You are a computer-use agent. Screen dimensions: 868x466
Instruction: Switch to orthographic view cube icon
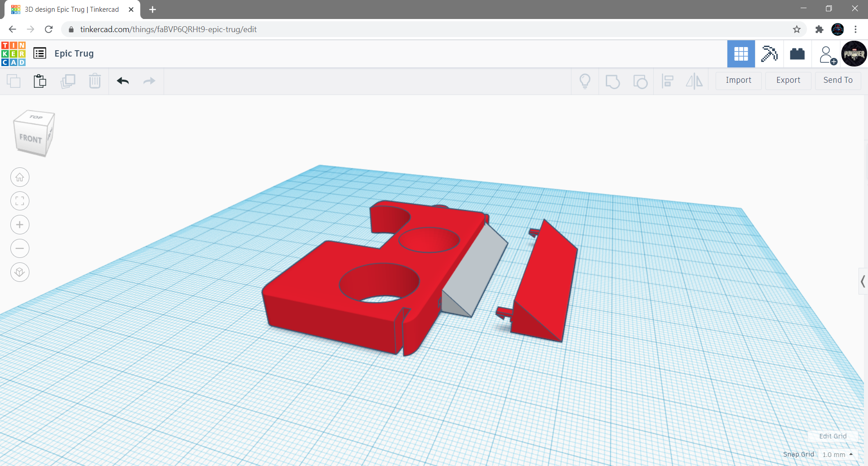point(20,272)
